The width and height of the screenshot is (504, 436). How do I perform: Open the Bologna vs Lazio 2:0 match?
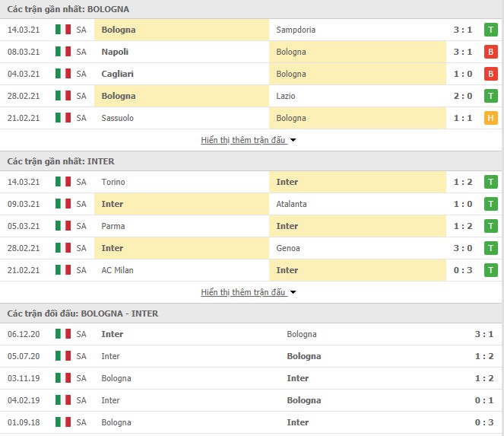tap(251, 96)
